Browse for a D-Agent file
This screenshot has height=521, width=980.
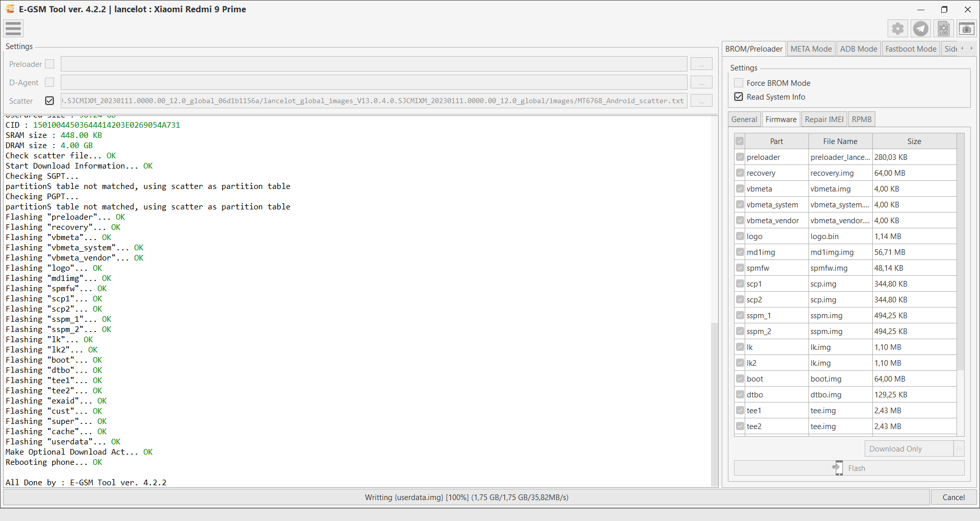coord(701,82)
